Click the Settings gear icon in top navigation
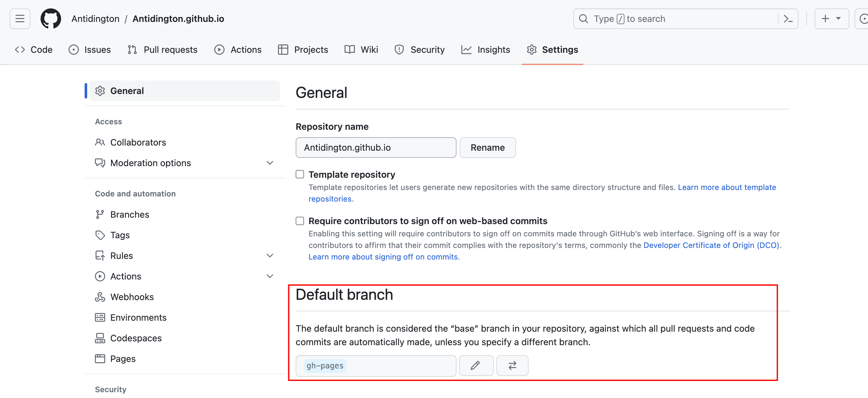This screenshot has height=398, width=868. pyautogui.click(x=531, y=50)
